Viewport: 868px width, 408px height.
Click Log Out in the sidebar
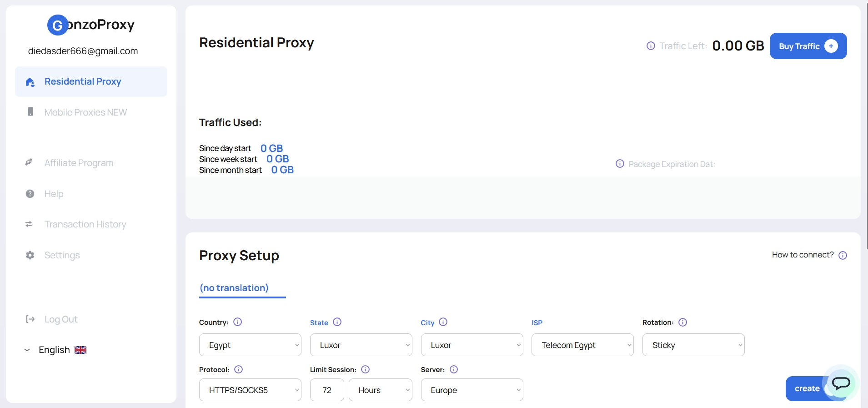pyautogui.click(x=61, y=319)
